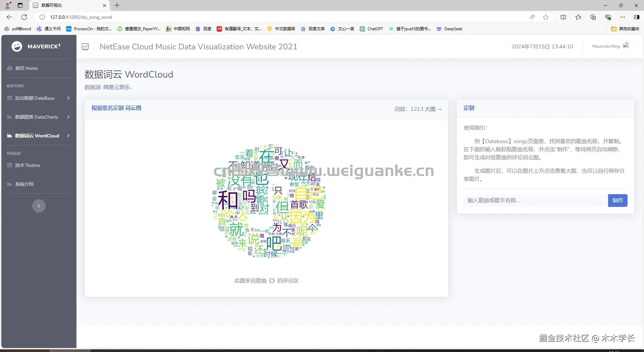Screen dimensions: 644x352
Task: Open 有道翻译 bookmark
Action: (x=239, y=29)
